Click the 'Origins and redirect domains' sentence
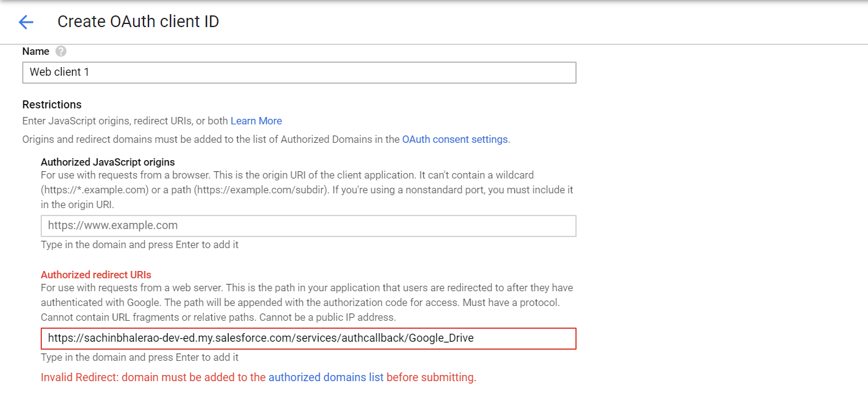 point(211,139)
